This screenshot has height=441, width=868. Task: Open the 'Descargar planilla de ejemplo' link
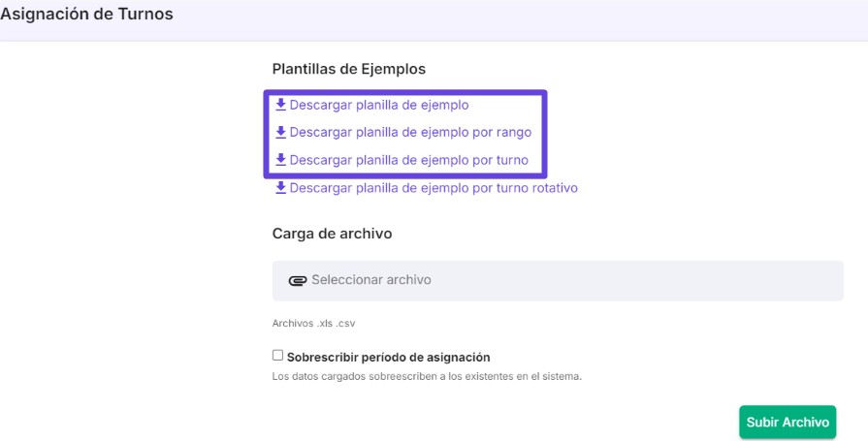378,105
